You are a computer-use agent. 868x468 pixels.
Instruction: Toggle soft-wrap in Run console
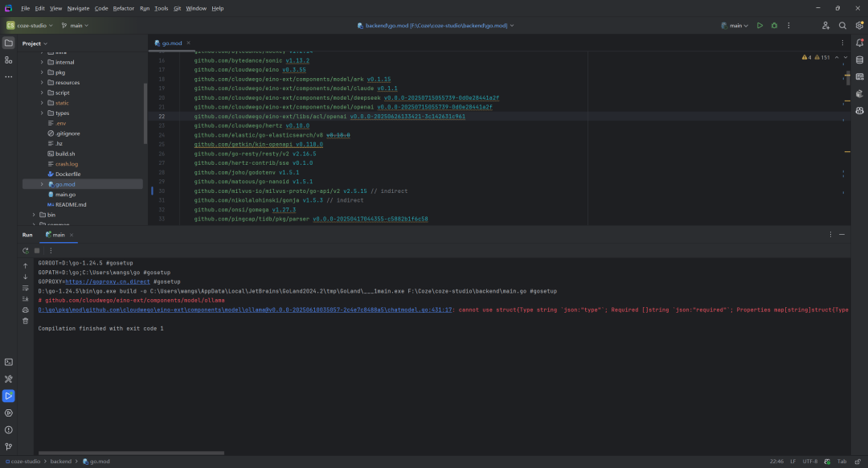click(x=26, y=288)
